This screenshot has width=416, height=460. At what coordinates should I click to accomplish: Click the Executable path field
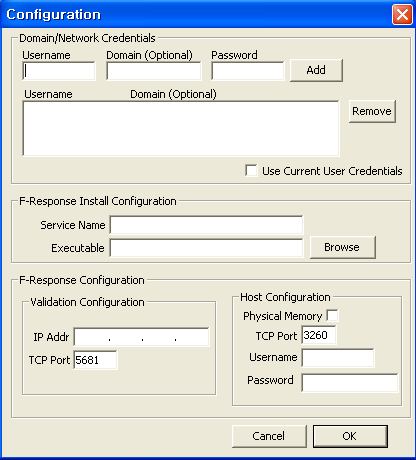coord(206,248)
